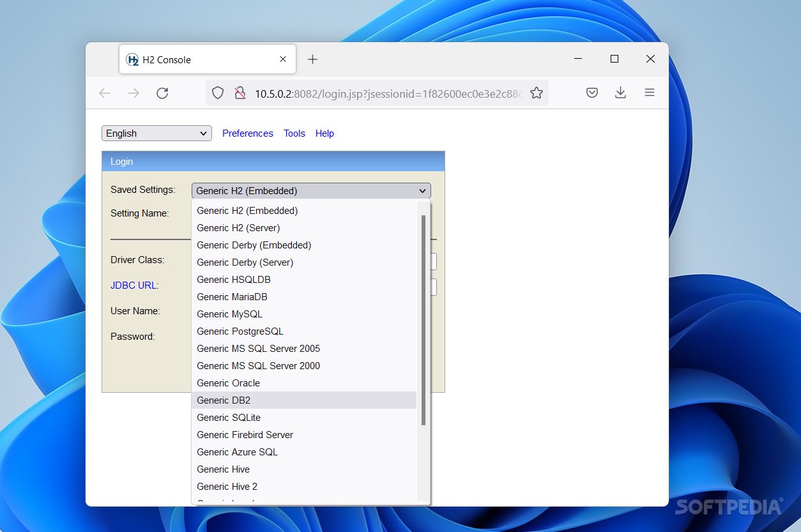Choose Generic Derby (Server) option
The width and height of the screenshot is (801, 532).
[x=304, y=262]
